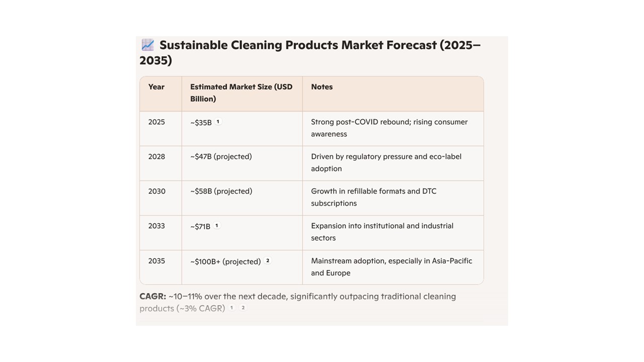Open citation 1 next to ~$35B

pos(218,122)
